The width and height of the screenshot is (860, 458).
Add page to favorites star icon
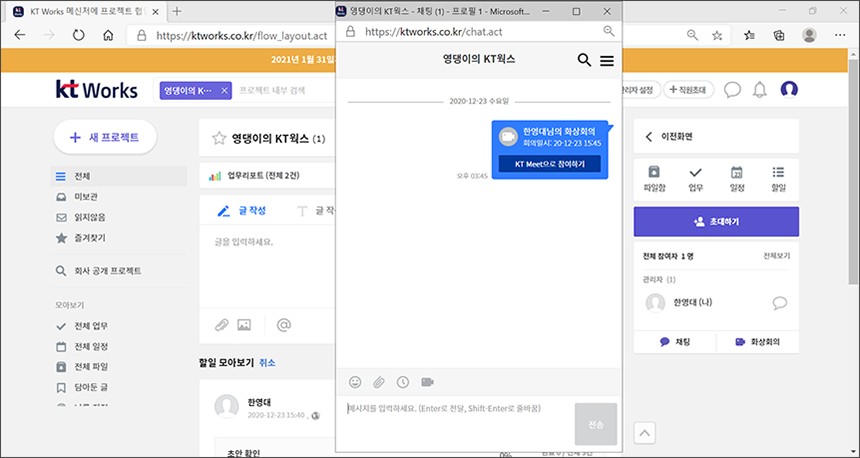pos(717,35)
